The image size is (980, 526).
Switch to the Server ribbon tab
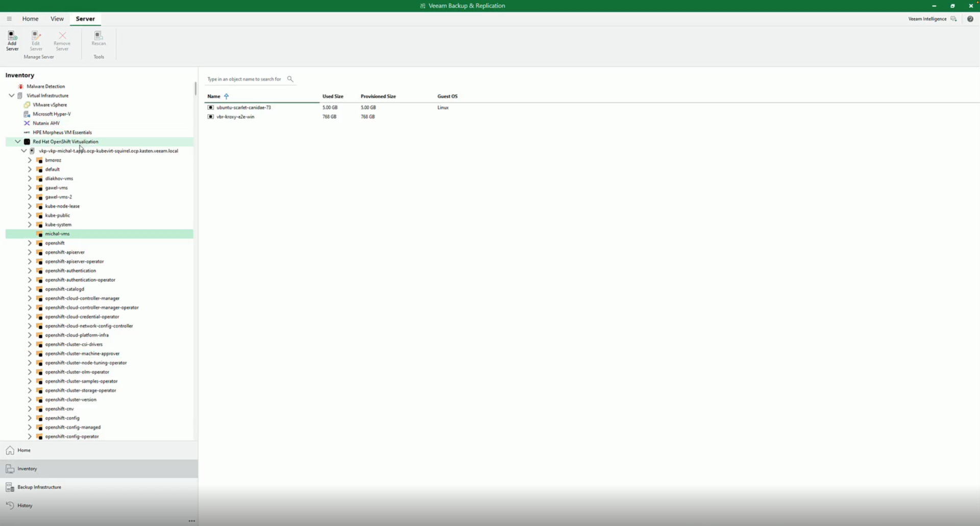[85, 19]
